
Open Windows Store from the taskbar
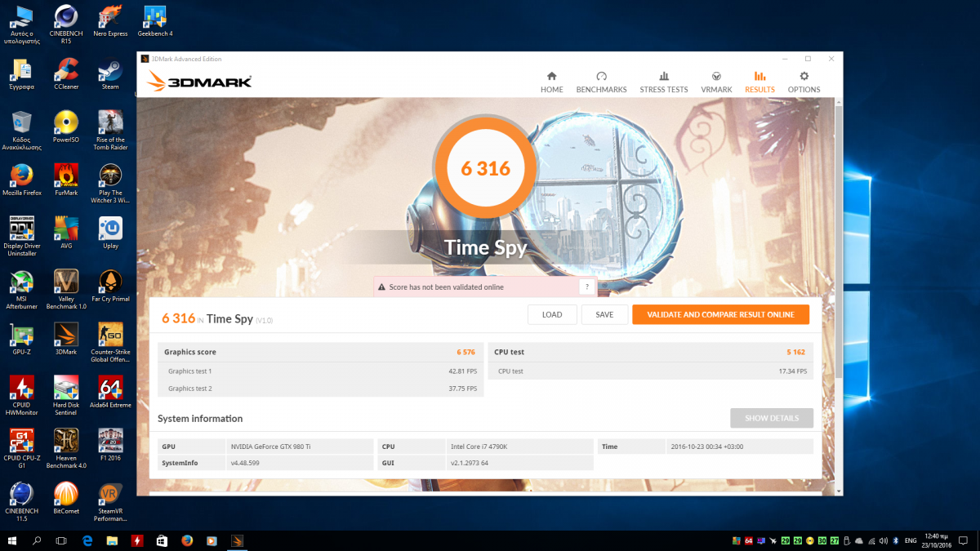coord(162,540)
